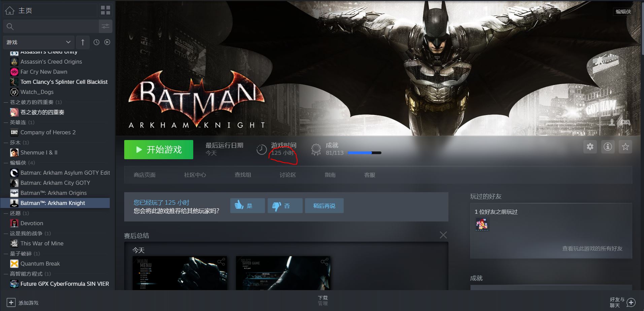Open the main menu screenshot thumbnail
Viewport: 644px width, 311px height.
click(x=180, y=273)
